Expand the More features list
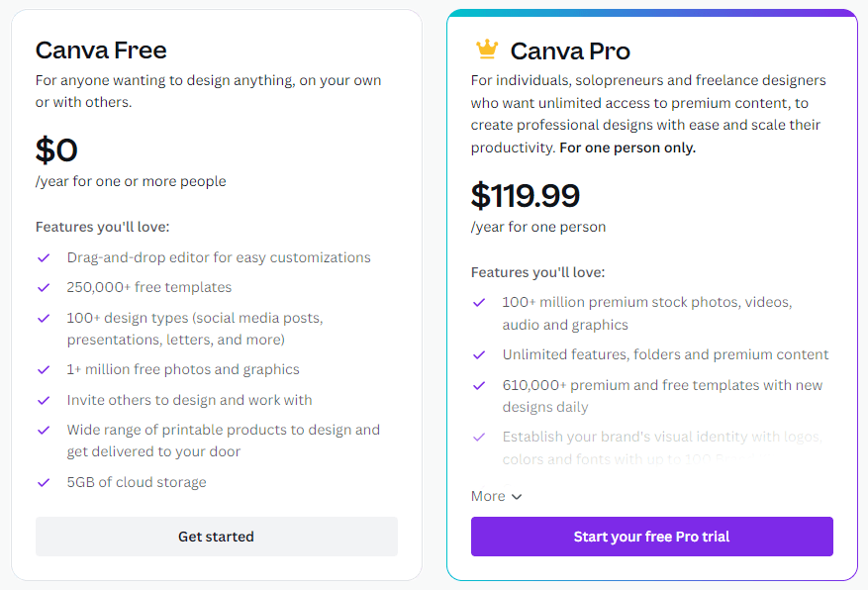Screen dimensions: 868x590 (489, 497)
